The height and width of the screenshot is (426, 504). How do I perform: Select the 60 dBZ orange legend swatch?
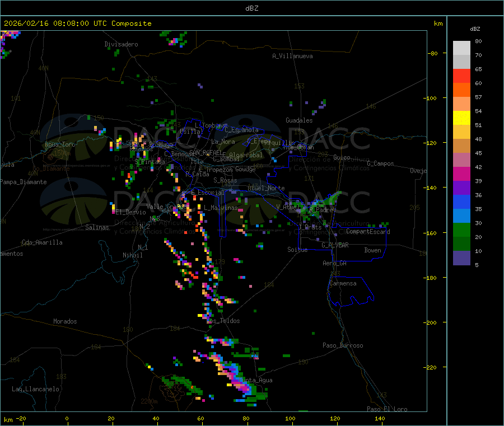[461, 90]
